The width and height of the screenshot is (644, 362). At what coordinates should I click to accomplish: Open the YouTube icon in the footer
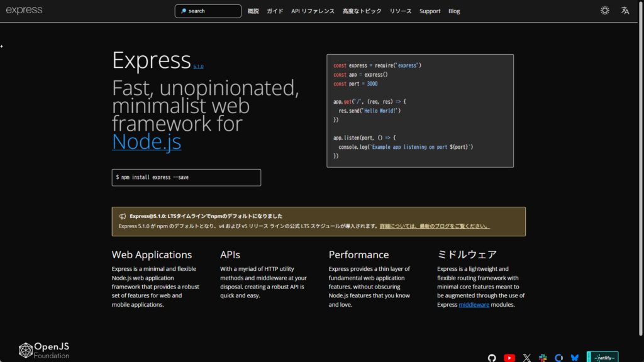[509, 358]
